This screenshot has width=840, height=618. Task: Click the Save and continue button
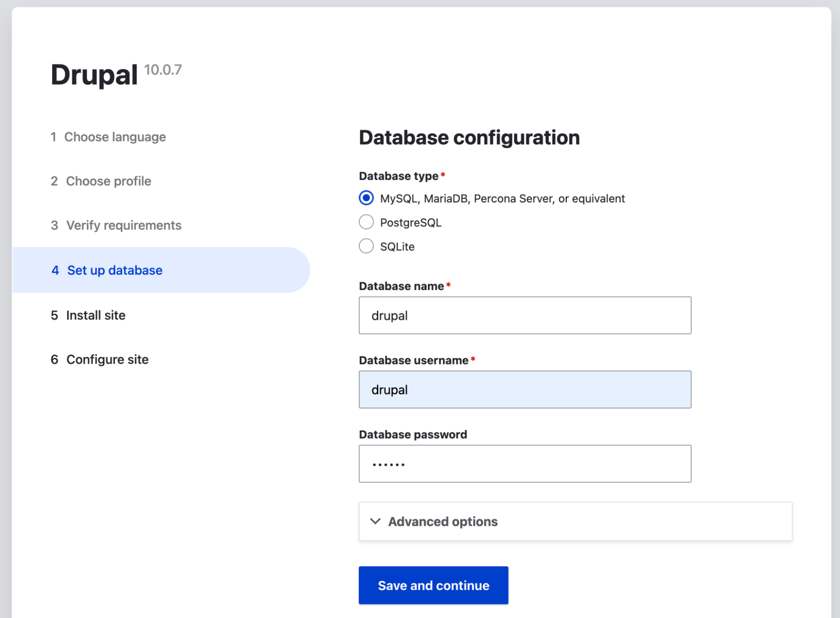click(x=433, y=585)
